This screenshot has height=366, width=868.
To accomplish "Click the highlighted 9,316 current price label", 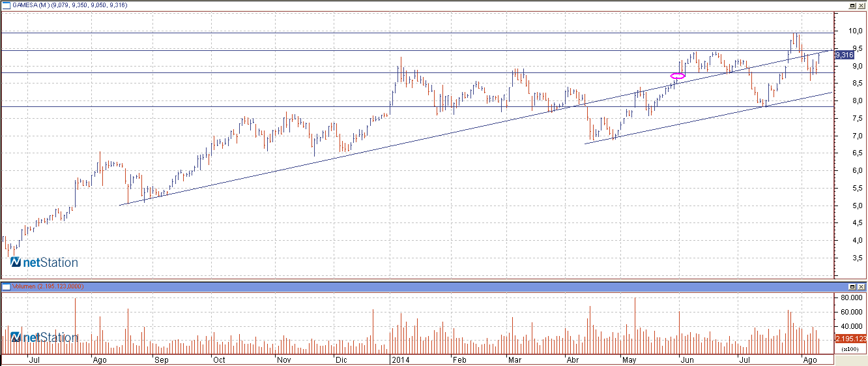I will coord(844,55).
